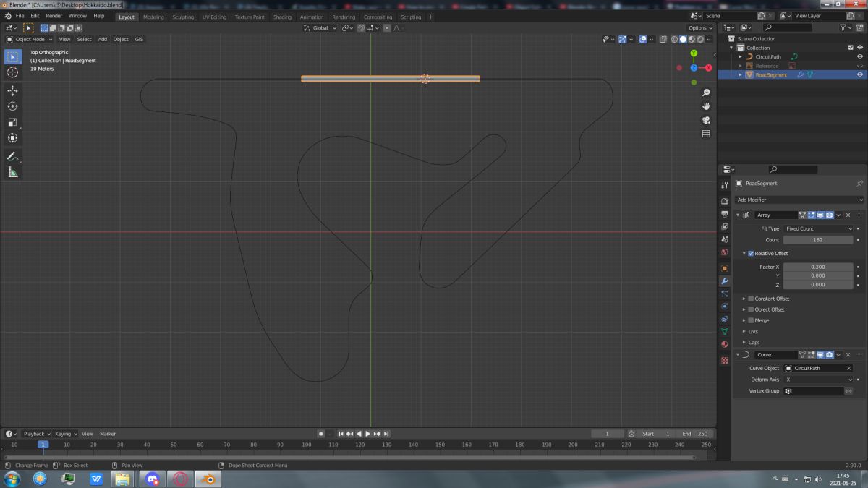Select wireframe viewport shading mode

[x=674, y=39]
